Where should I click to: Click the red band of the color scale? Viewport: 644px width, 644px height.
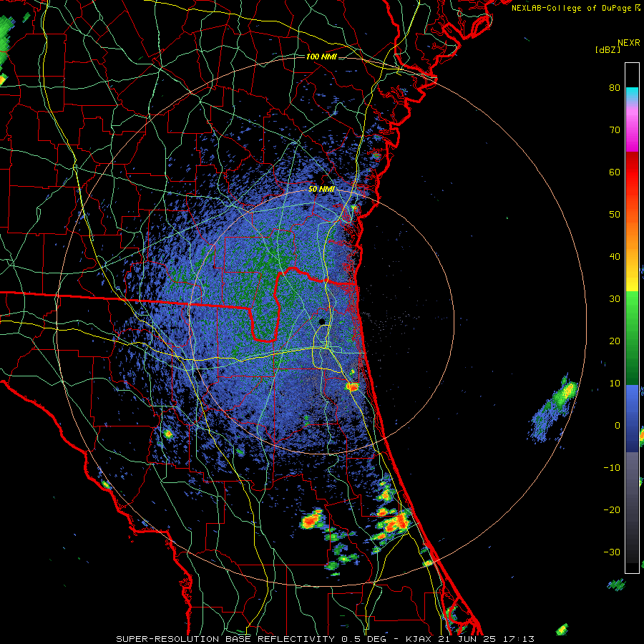click(x=632, y=172)
